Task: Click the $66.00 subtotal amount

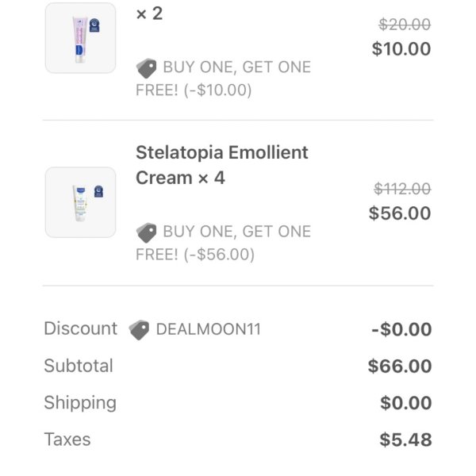Action: tap(400, 366)
